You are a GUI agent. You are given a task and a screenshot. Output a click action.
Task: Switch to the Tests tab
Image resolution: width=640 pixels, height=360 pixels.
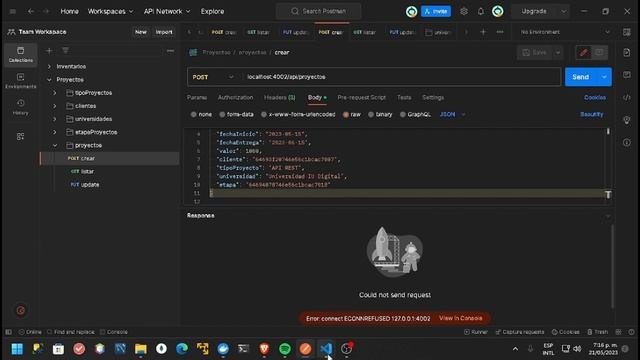click(404, 98)
